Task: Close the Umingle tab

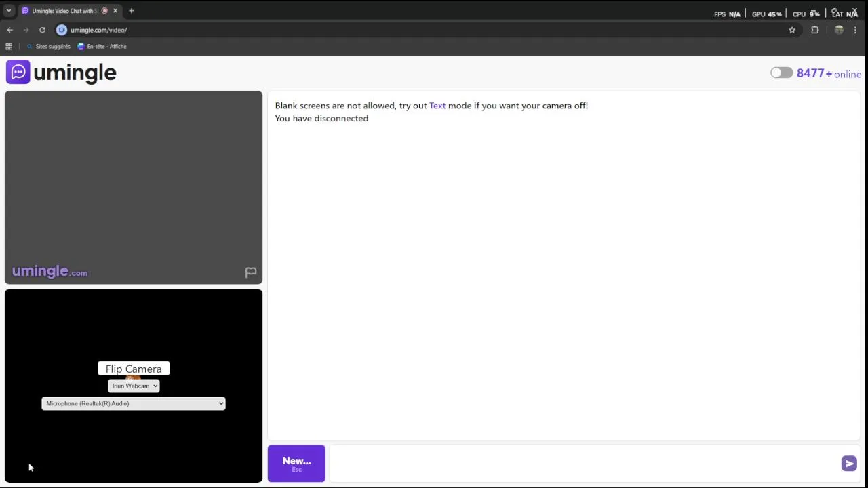Action: click(115, 11)
